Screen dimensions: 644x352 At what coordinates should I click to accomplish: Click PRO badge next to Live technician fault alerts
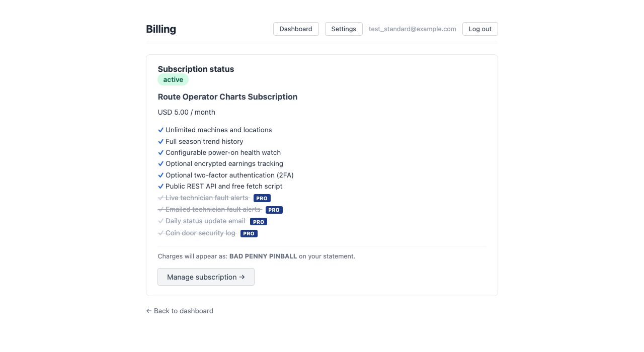(x=262, y=198)
